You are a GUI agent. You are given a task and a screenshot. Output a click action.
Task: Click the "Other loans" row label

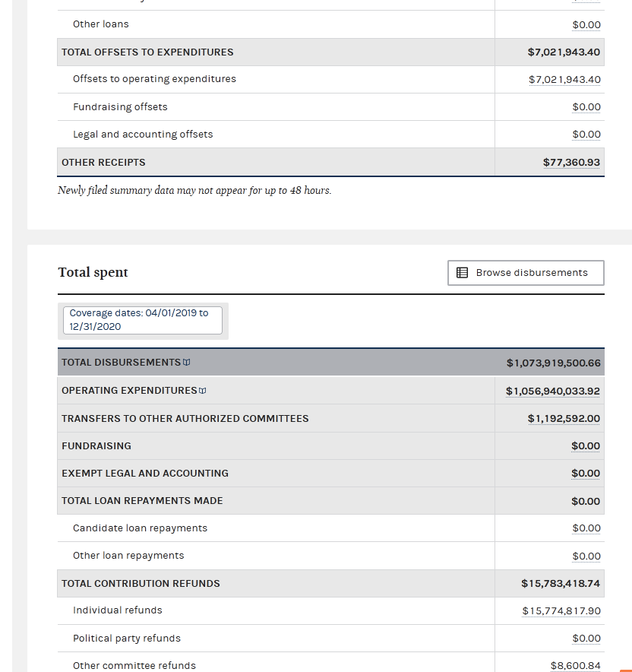point(100,24)
